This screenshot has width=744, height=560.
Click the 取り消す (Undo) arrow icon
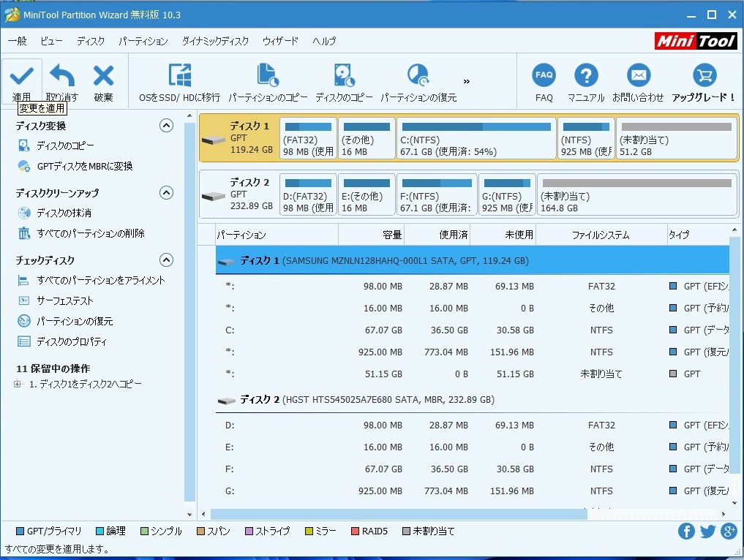tap(62, 75)
